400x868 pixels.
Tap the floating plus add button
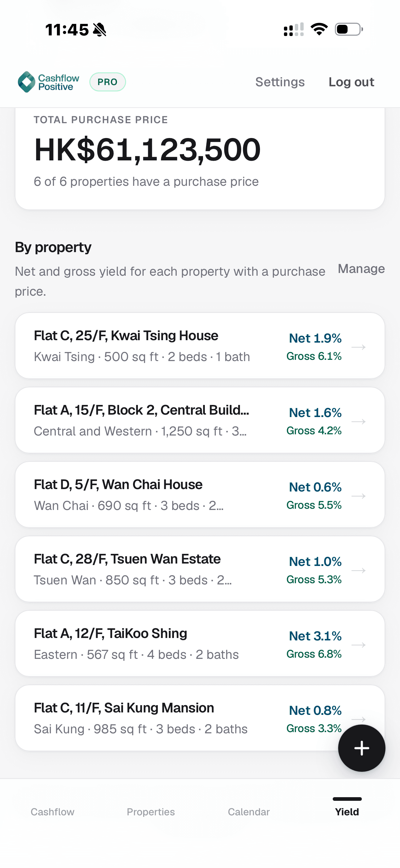[362, 748]
